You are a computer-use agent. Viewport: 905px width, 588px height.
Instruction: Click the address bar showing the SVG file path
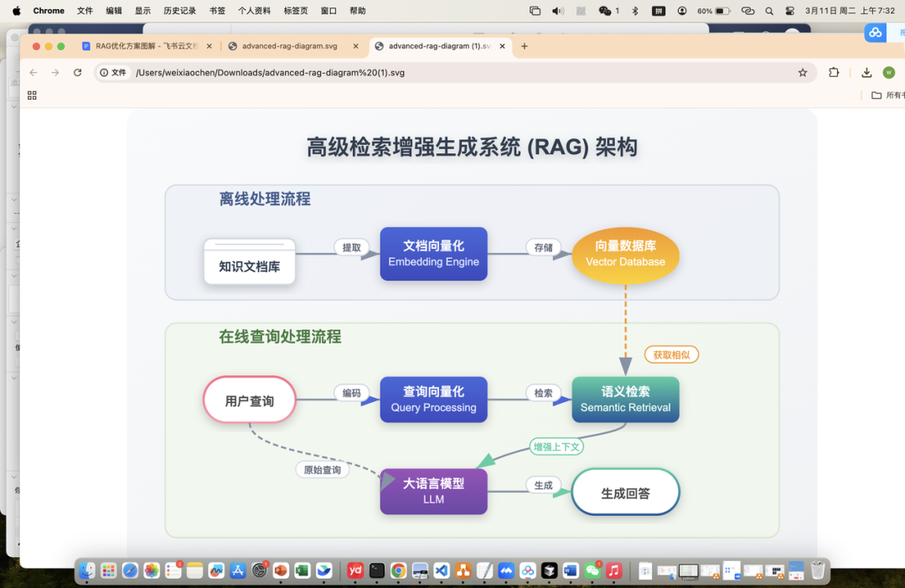point(335,73)
